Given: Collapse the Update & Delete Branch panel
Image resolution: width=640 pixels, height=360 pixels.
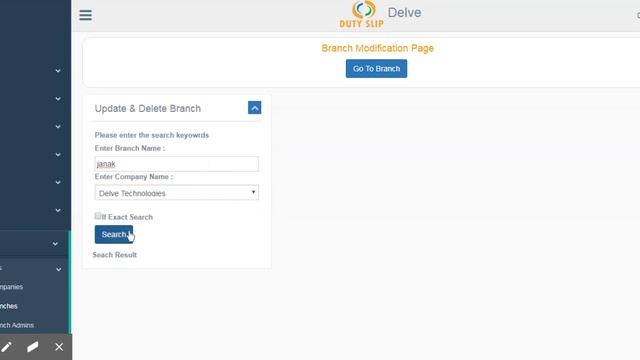Looking at the screenshot, I should tap(254, 108).
